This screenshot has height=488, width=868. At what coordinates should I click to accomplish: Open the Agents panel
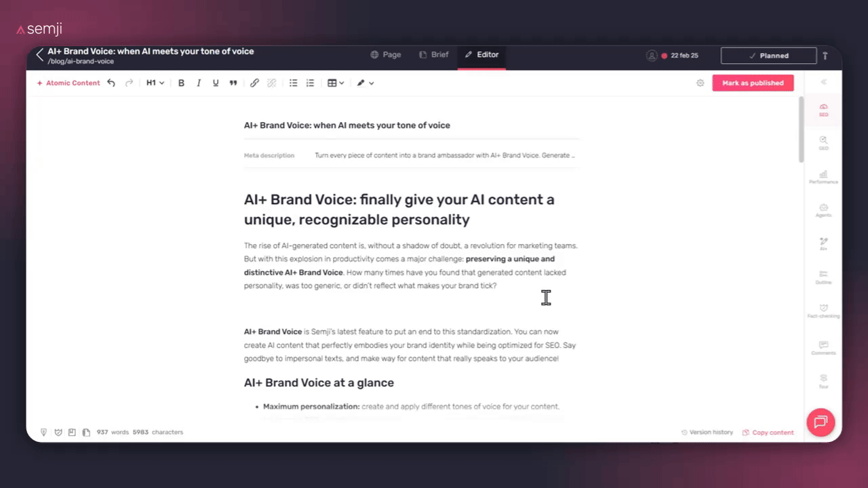(823, 211)
